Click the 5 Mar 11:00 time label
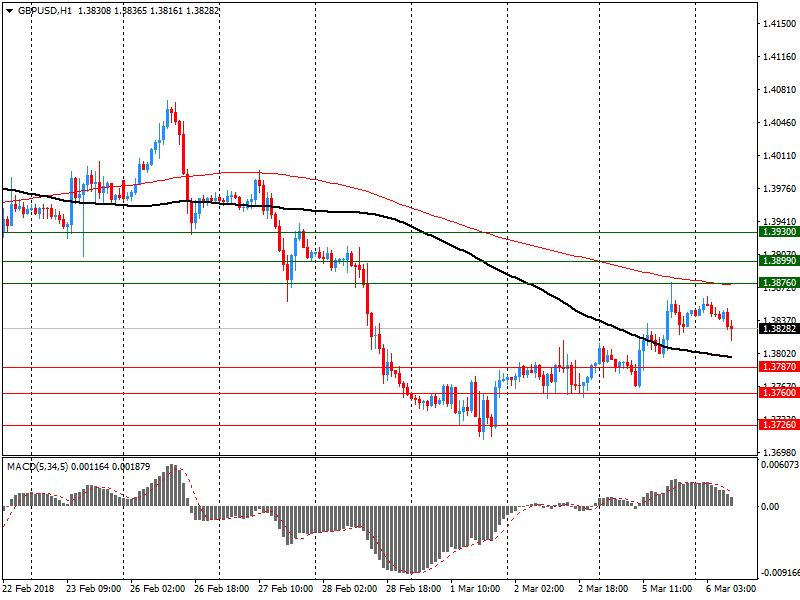Image resolution: width=800 pixels, height=600 pixels. pos(667,589)
